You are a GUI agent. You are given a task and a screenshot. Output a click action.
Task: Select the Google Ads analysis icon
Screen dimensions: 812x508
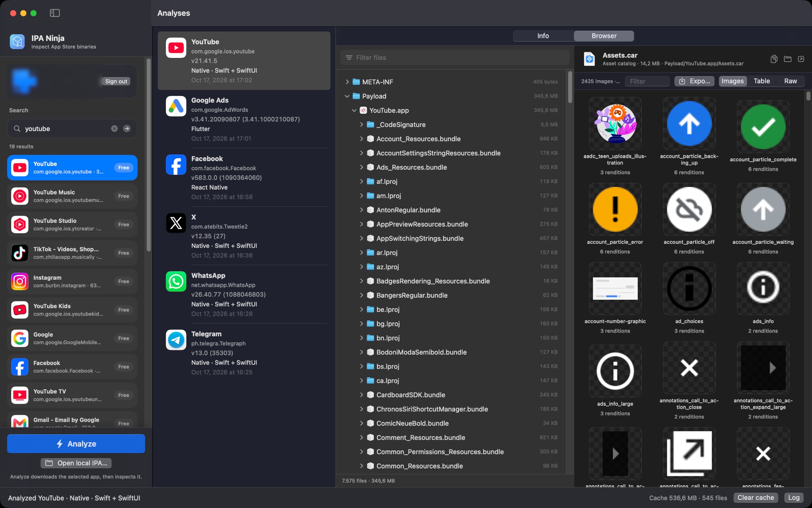pyautogui.click(x=176, y=106)
